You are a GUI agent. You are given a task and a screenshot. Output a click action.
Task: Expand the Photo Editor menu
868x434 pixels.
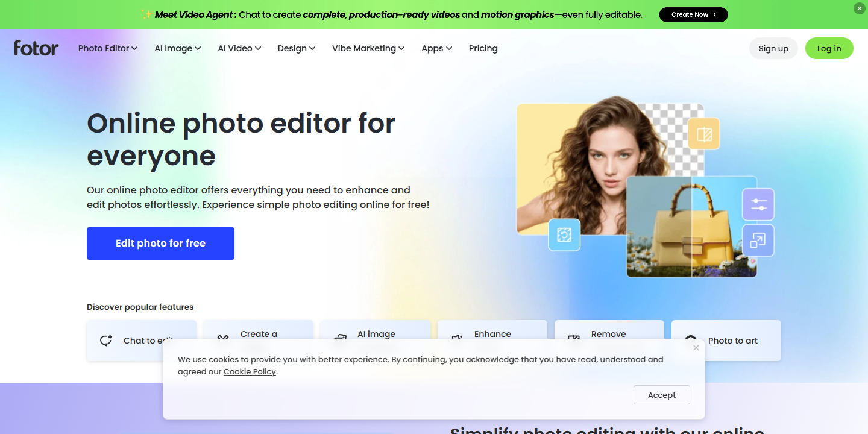click(108, 48)
